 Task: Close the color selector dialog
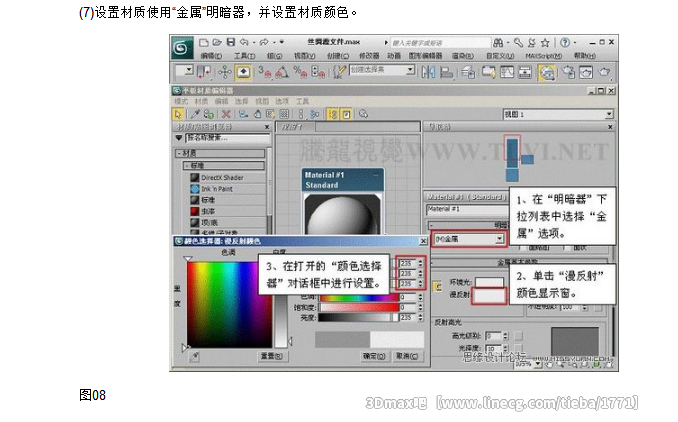click(423, 241)
